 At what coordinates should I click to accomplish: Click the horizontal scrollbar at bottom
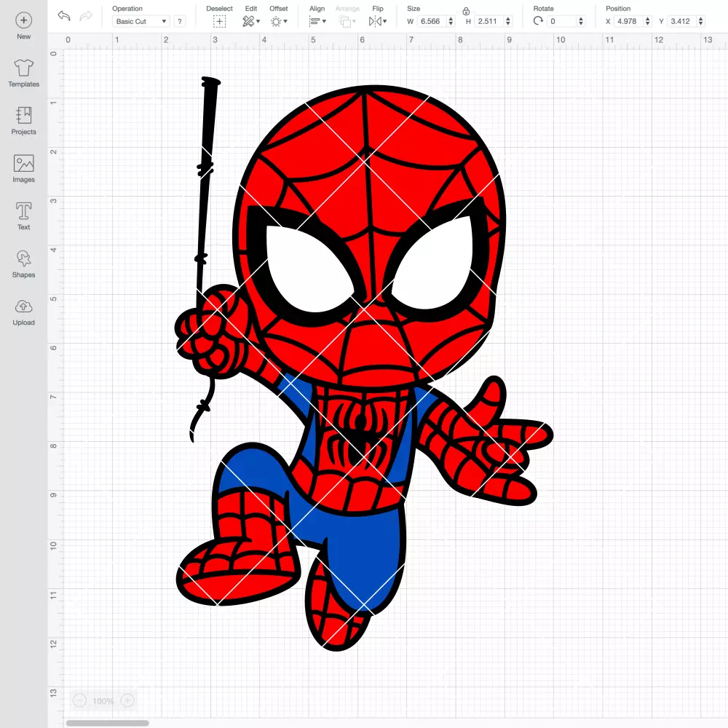pos(107,723)
